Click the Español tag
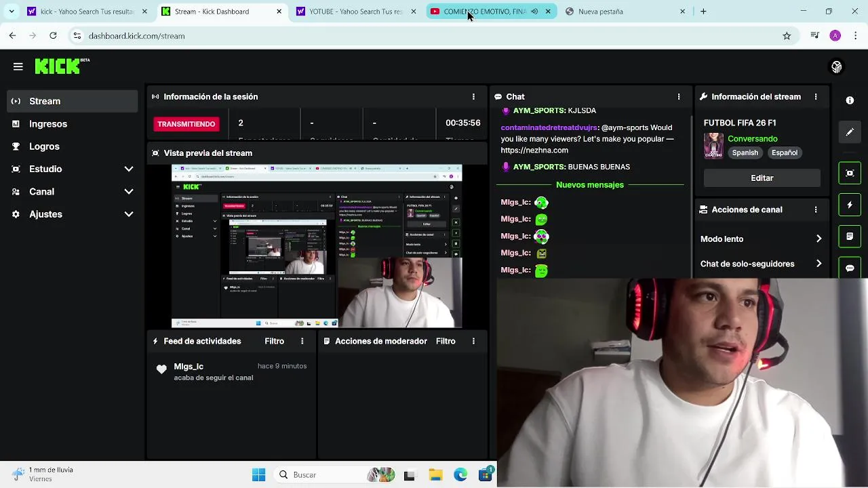This screenshot has height=488, width=868. point(785,153)
